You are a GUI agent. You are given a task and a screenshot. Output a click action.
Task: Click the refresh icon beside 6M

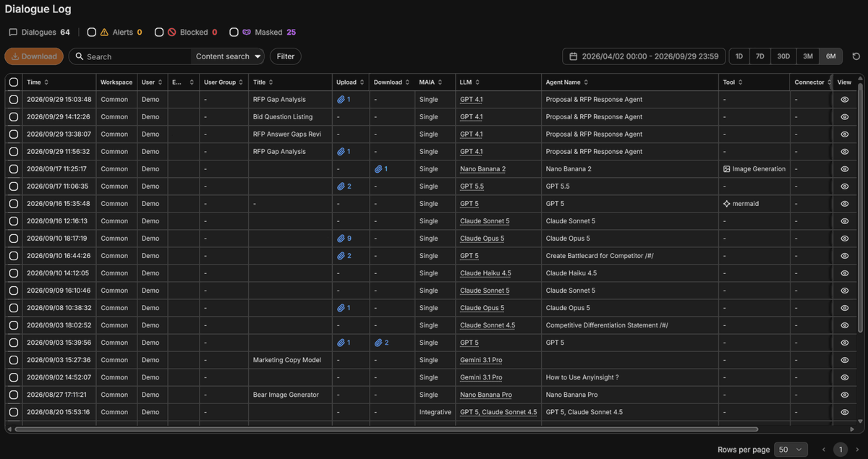tap(856, 56)
